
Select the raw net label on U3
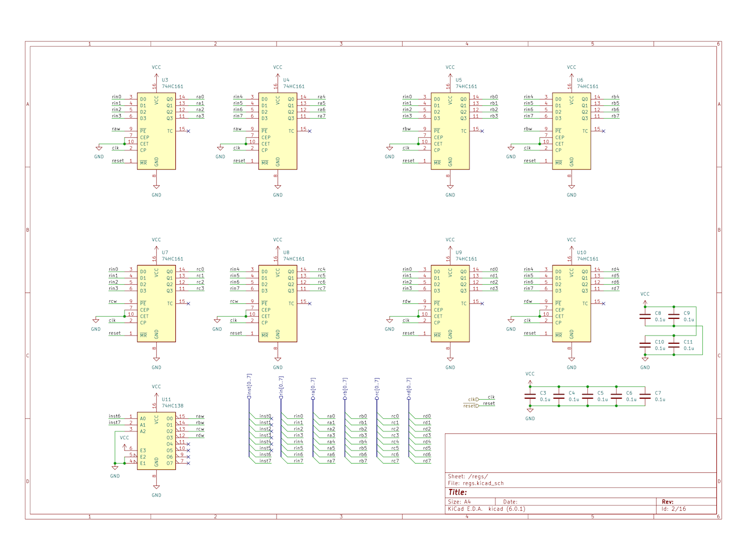(x=116, y=129)
